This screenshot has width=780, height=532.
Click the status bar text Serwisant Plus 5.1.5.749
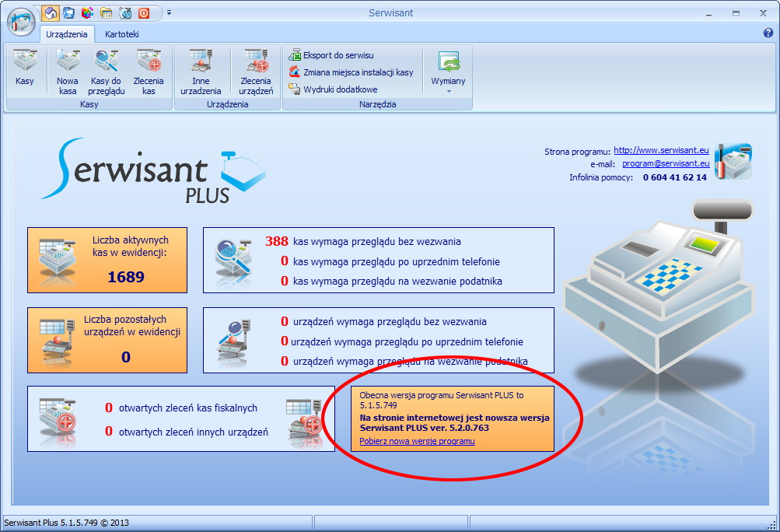(66, 523)
